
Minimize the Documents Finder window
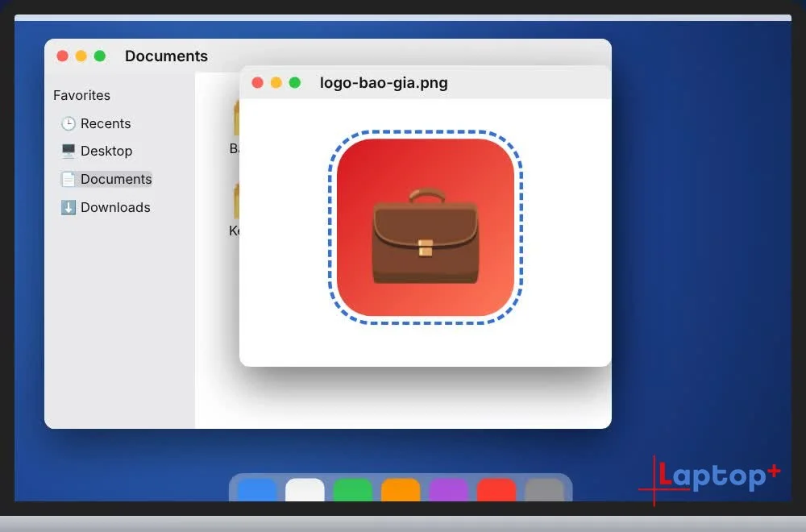pyautogui.click(x=81, y=56)
